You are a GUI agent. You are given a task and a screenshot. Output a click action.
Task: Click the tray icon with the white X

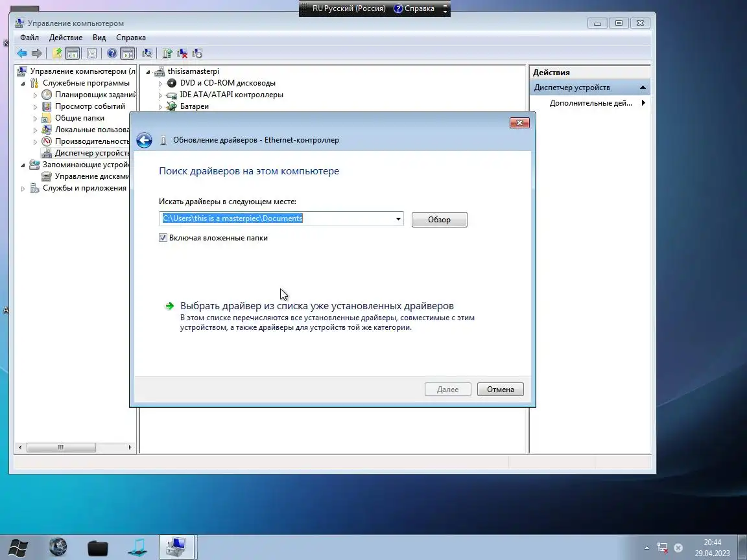pos(678,548)
